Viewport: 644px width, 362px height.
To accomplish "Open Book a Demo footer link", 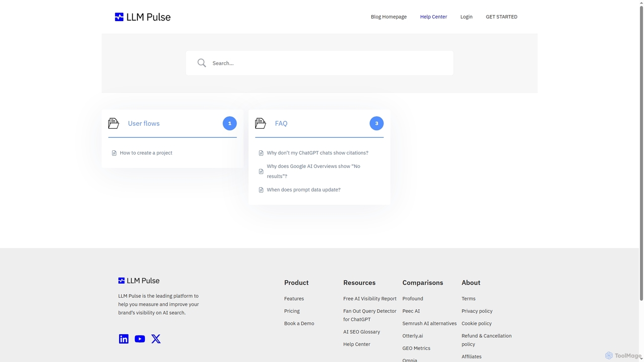I will (x=299, y=323).
